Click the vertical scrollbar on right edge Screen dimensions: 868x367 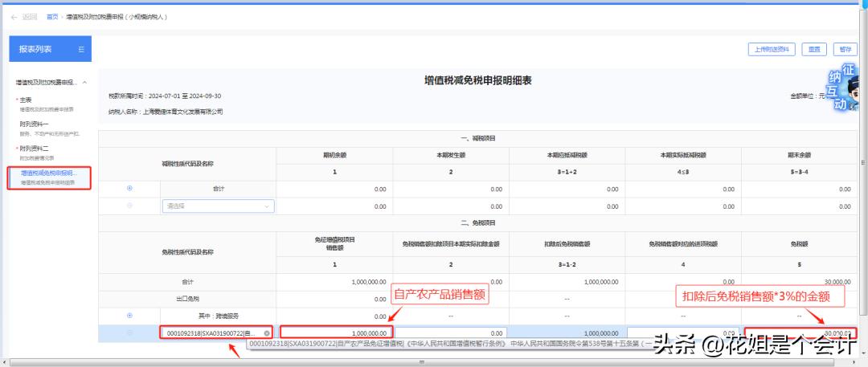pyautogui.click(x=863, y=163)
